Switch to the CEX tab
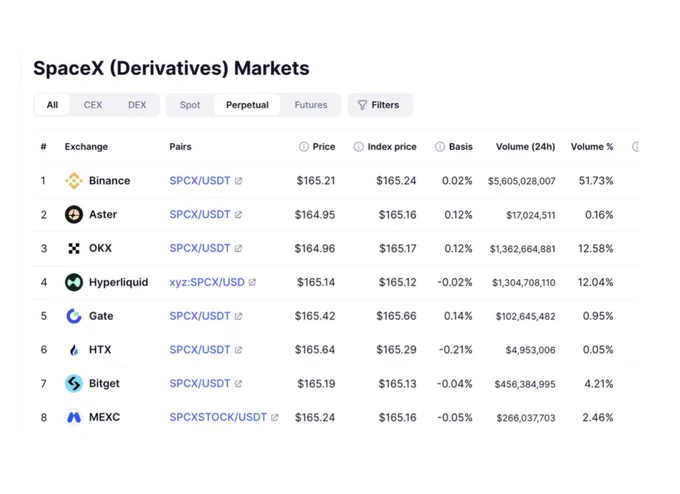This screenshot has height=494, width=680. [93, 105]
